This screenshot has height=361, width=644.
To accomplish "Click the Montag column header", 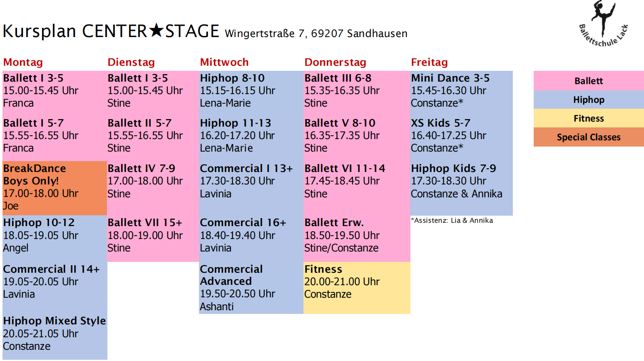I will pyautogui.click(x=23, y=62).
